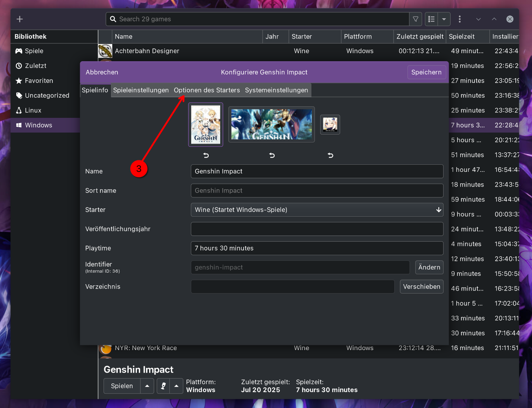Screen dimensions: 532x408
Task: Focus the Search 29 games field
Action: 257,19
